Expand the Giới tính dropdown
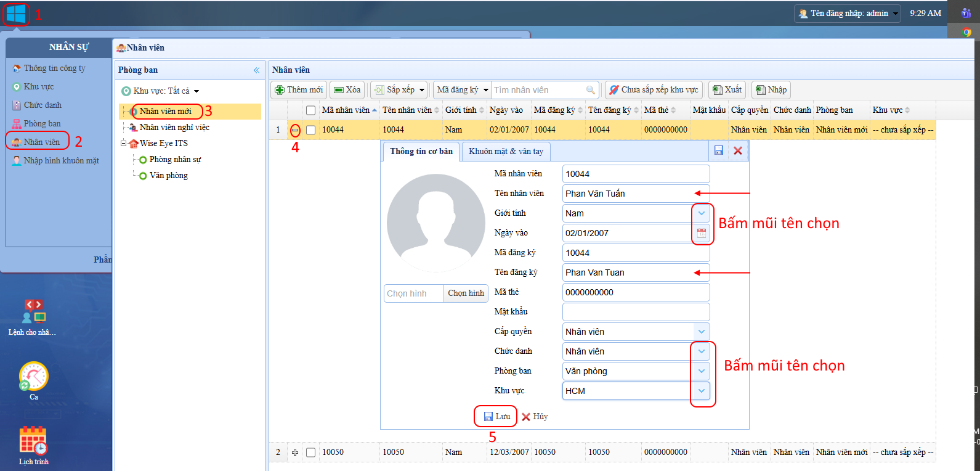 701,213
